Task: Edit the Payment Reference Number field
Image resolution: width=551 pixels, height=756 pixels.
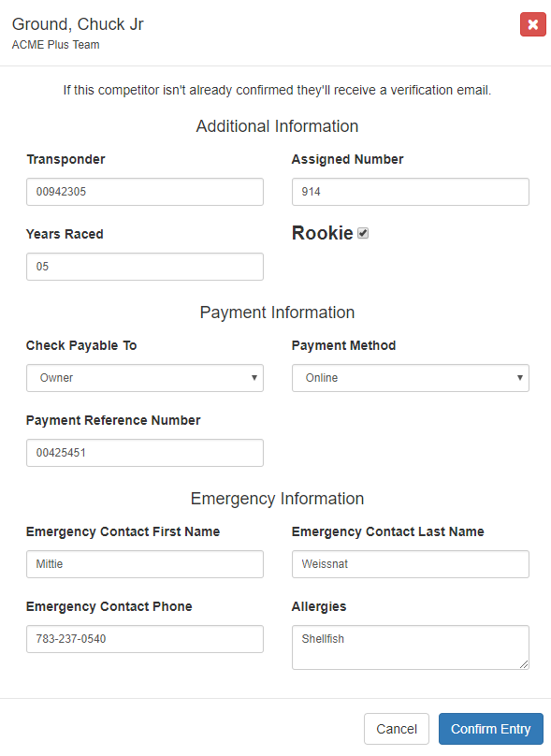Action: click(145, 453)
